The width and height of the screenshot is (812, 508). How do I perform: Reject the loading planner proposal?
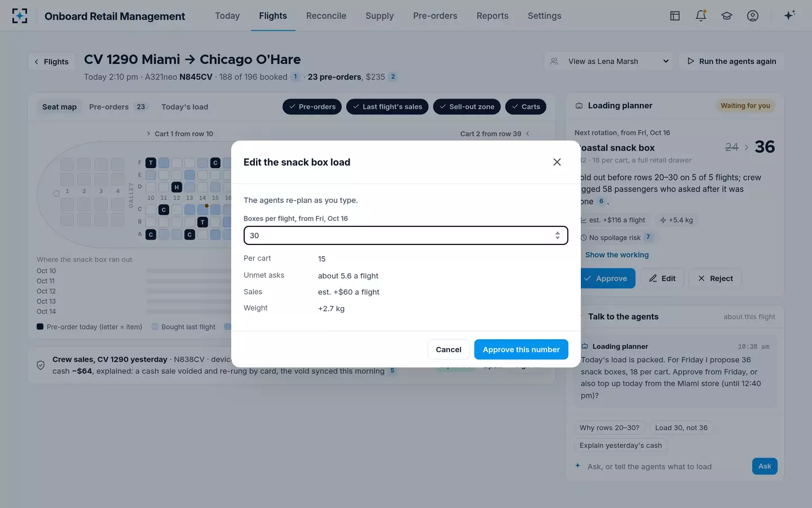716,278
